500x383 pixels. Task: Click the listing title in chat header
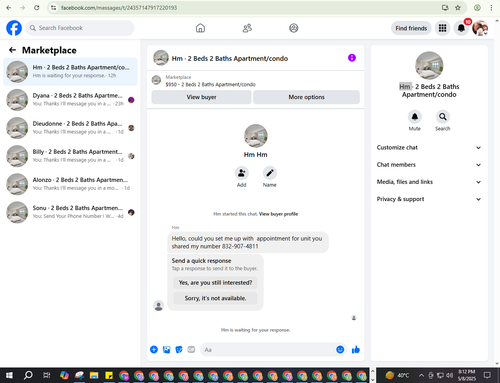click(230, 59)
